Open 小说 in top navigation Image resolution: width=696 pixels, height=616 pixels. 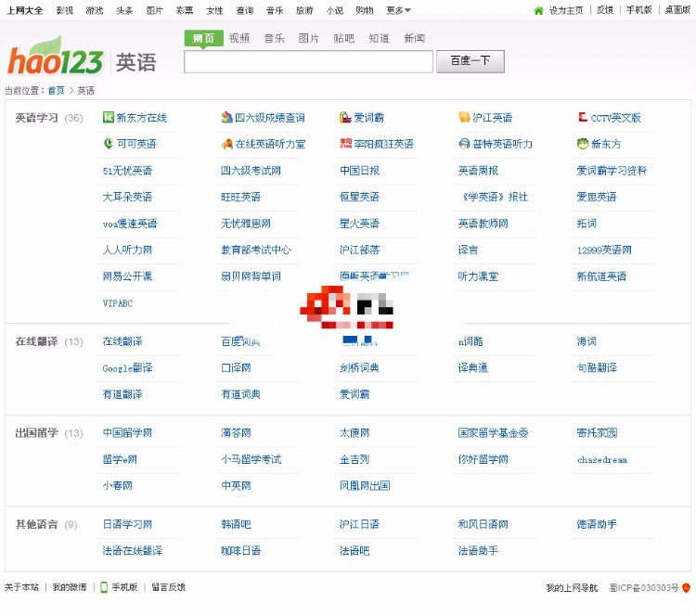click(335, 10)
